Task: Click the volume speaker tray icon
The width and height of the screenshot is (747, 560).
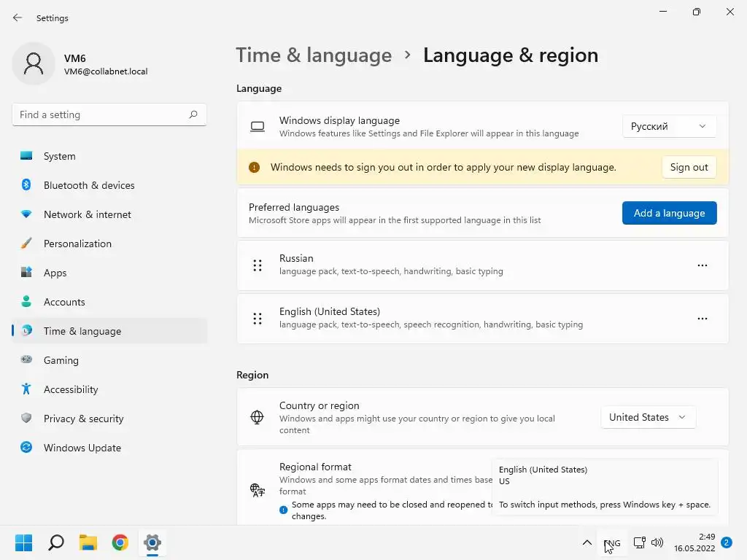Action: click(x=657, y=542)
